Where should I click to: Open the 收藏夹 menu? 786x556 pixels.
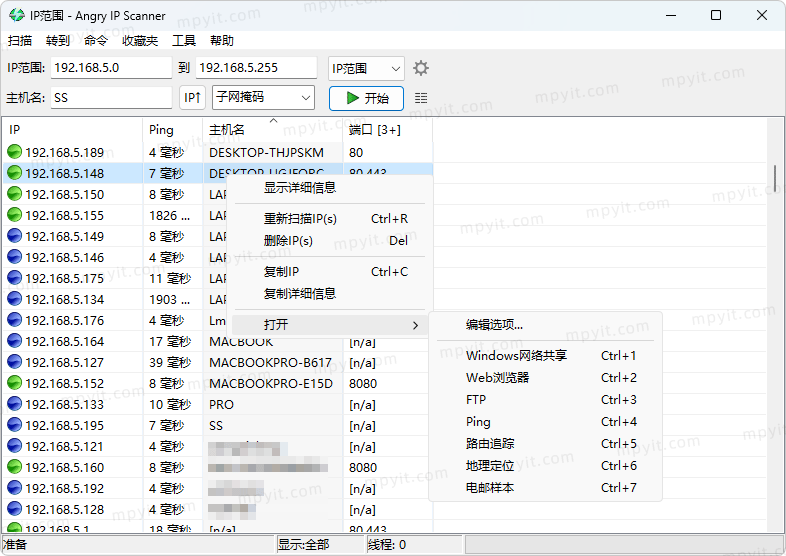(x=140, y=41)
